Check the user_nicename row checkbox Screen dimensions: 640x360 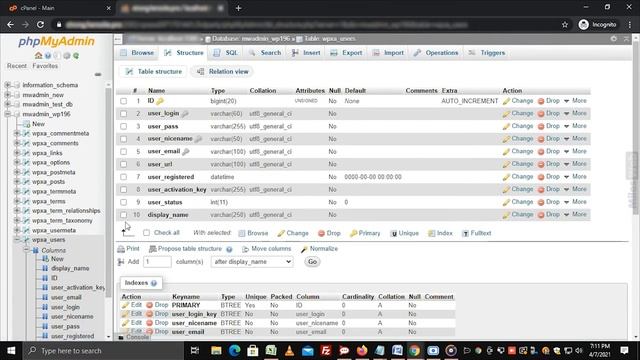point(124,139)
